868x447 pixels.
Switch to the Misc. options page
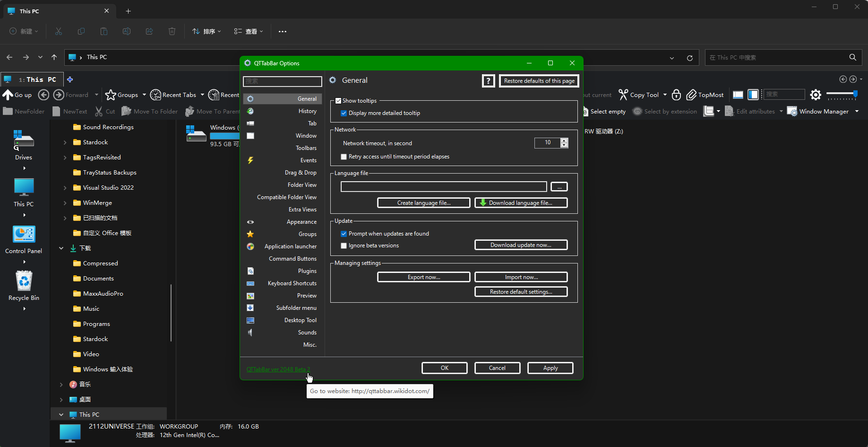pyautogui.click(x=309, y=344)
